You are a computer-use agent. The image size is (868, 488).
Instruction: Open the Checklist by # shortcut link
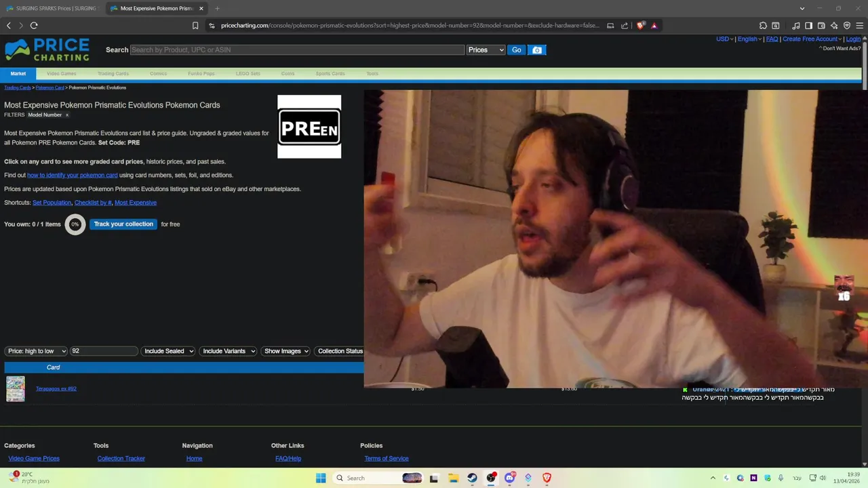pos(93,203)
